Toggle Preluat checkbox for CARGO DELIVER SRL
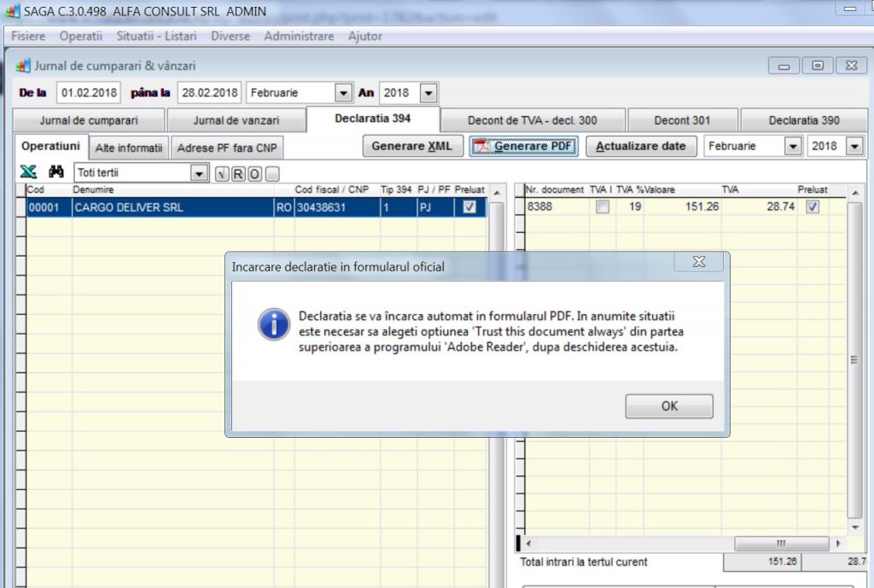Image resolution: width=874 pixels, height=588 pixels. 469,207
